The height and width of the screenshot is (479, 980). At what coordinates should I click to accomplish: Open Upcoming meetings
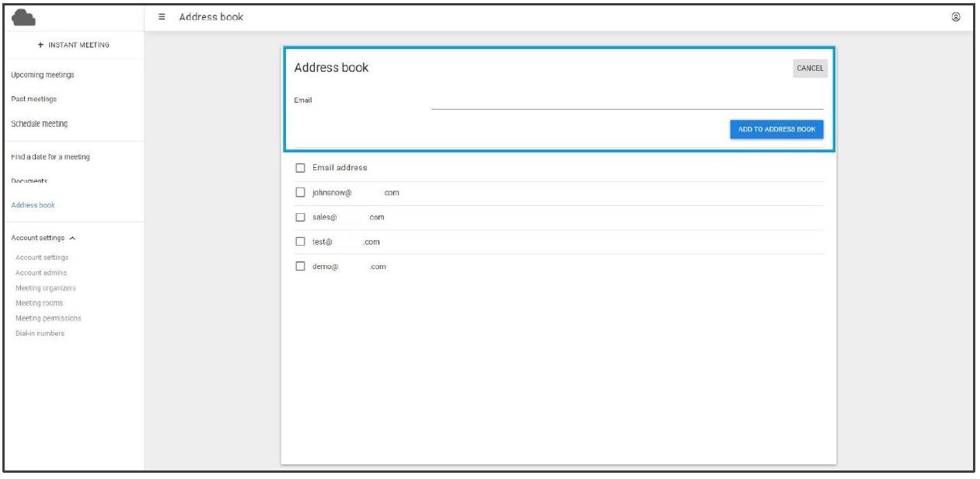(x=43, y=75)
